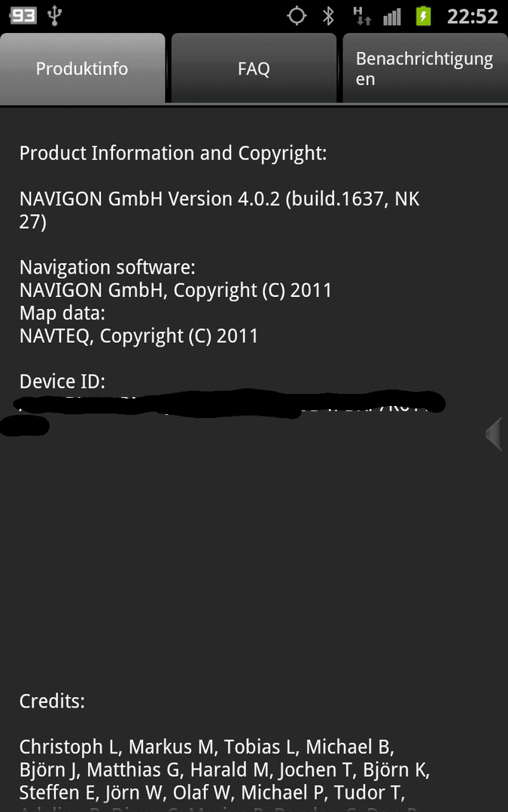Open the FAQ tab

pyautogui.click(x=254, y=68)
